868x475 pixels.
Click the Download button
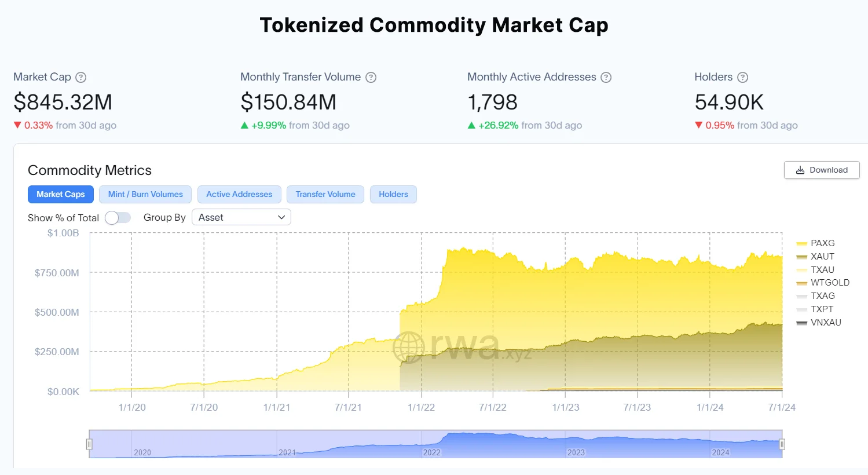coord(822,170)
